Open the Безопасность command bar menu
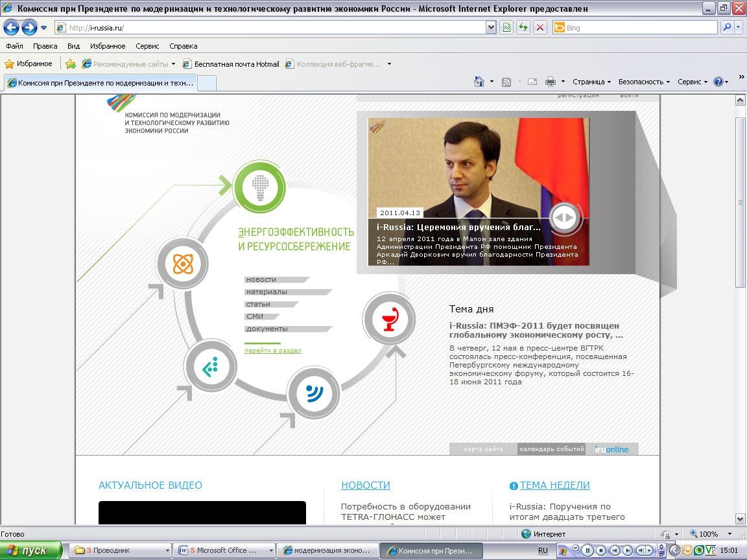Screen dimensions: 747x560 [x=644, y=82]
